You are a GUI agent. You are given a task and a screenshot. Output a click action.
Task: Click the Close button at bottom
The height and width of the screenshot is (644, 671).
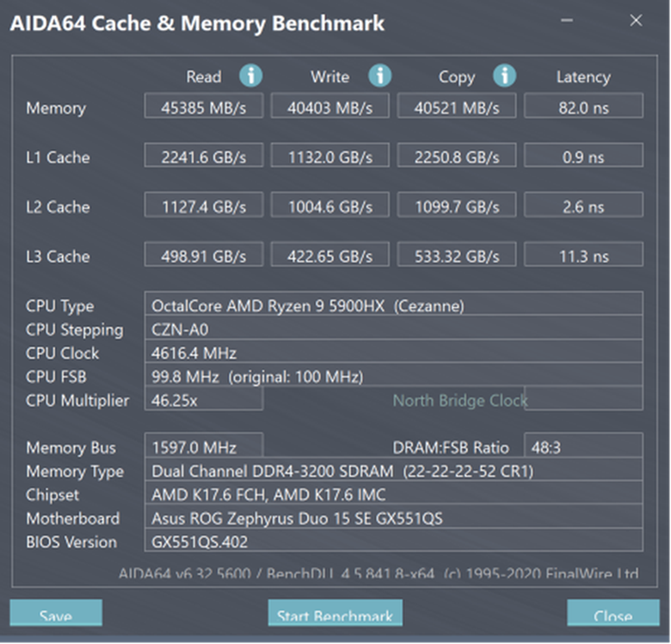coord(613,614)
